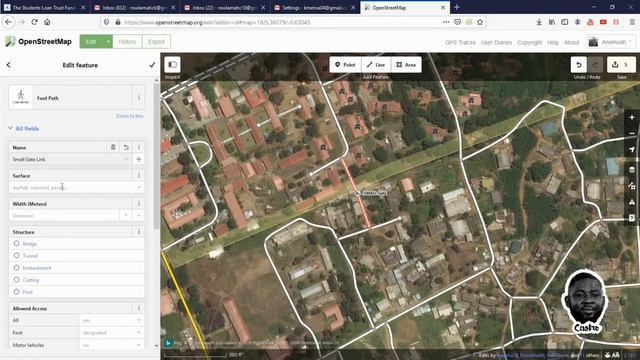Click the back arrow in Edit feature panel
640x360 pixels.
(x=9, y=65)
